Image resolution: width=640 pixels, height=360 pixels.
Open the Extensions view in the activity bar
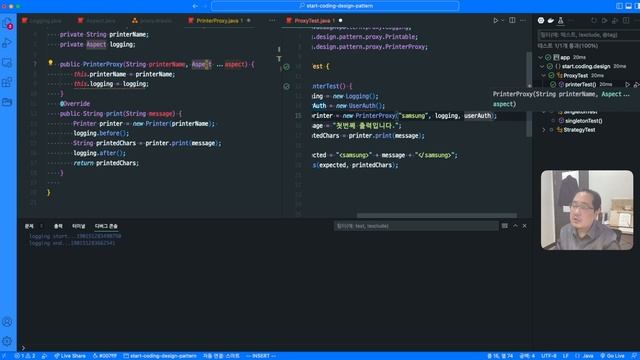coord(7,82)
